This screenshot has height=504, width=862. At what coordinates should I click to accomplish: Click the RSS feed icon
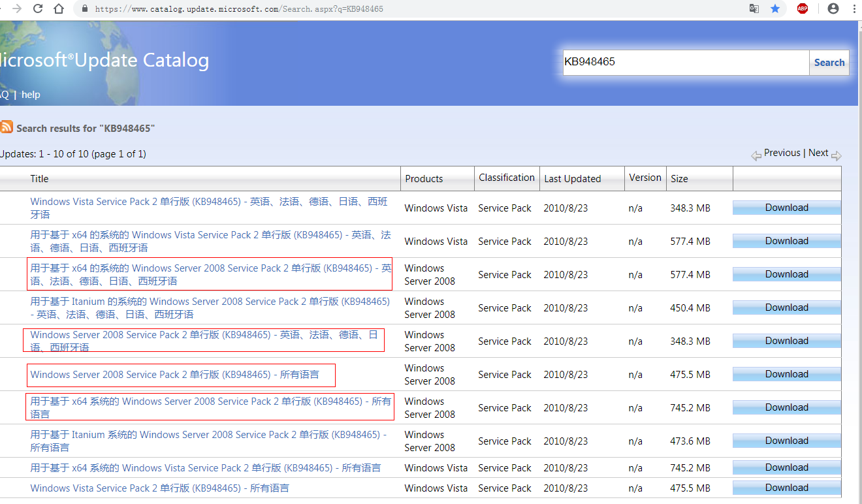point(7,127)
